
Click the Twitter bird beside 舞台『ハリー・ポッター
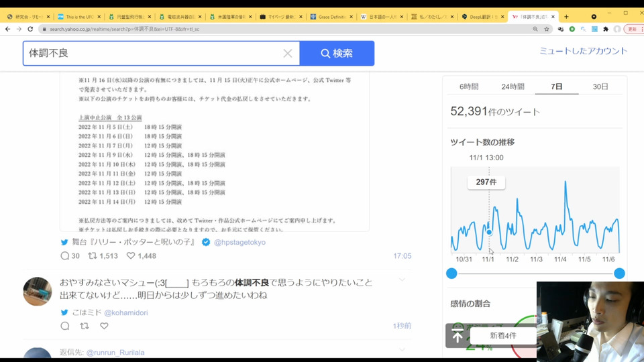pyautogui.click(x=64, y=242)
